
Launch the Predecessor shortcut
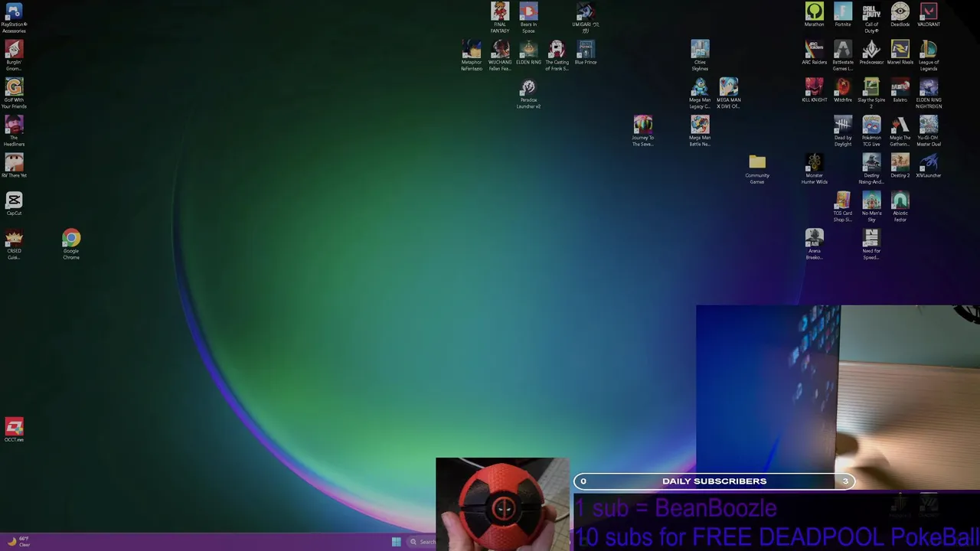[x=871, y=53]
